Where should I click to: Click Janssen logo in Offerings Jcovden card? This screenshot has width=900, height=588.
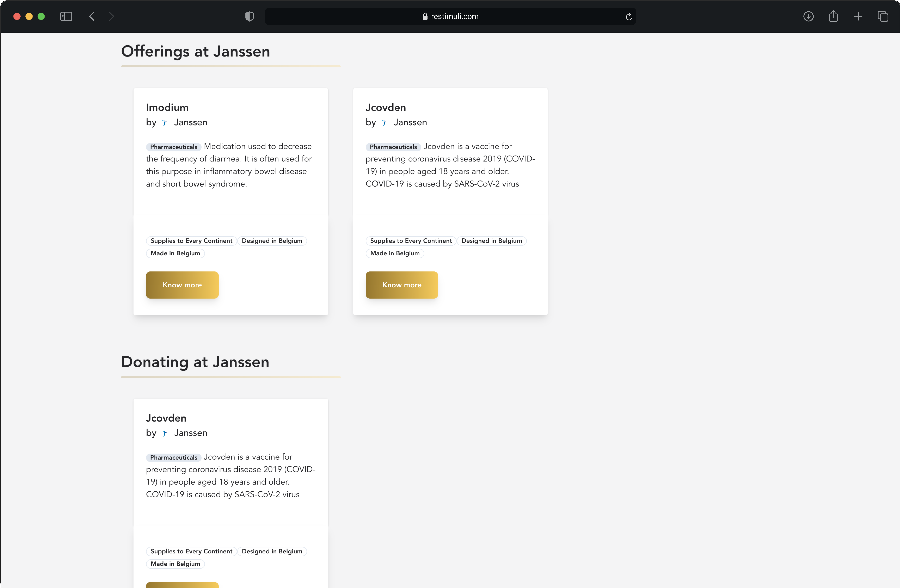(384, 123)
